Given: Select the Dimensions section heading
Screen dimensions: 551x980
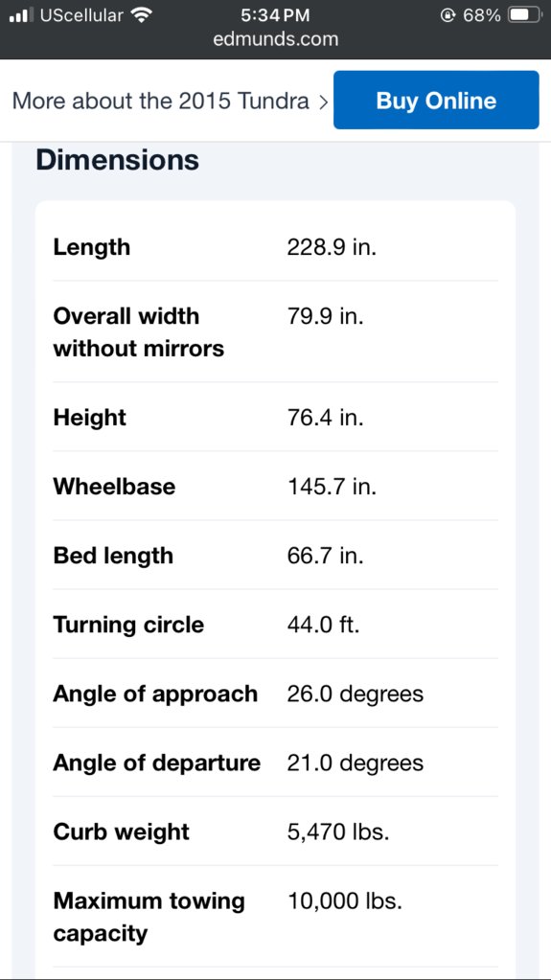Looking at the screenshot, I should point(118,160).
